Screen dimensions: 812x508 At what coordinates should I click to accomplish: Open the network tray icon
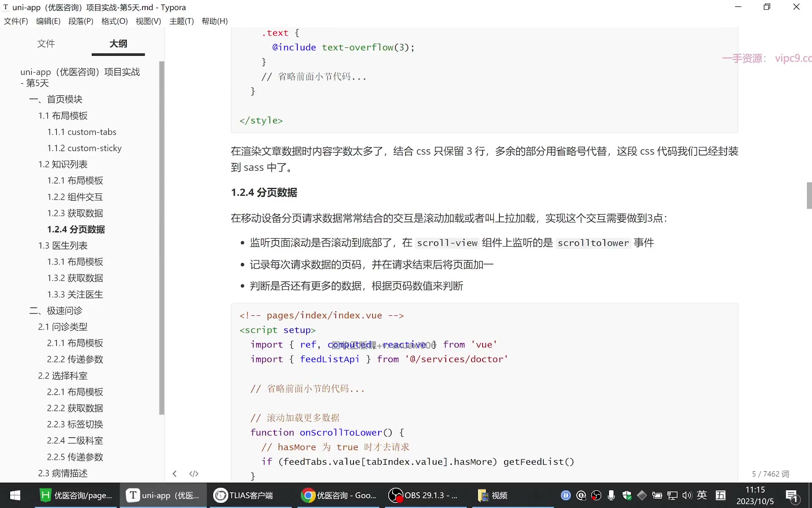[x=672, y=495]
